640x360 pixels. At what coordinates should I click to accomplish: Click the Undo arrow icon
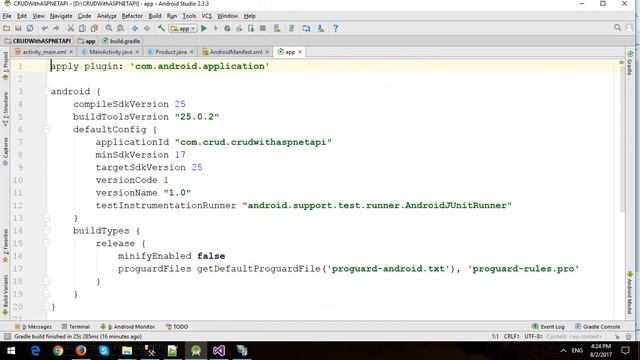(x=44, y=28)
